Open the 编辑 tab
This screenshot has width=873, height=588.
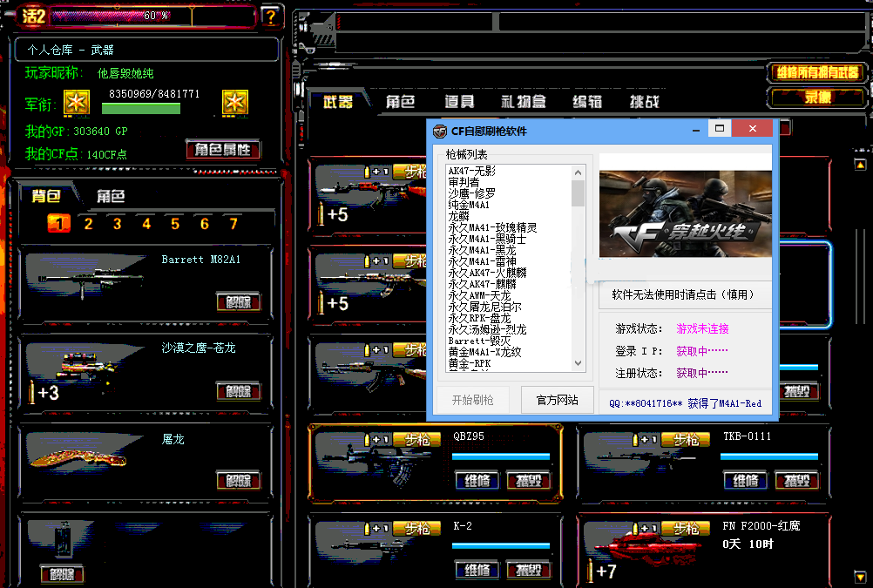587,102
